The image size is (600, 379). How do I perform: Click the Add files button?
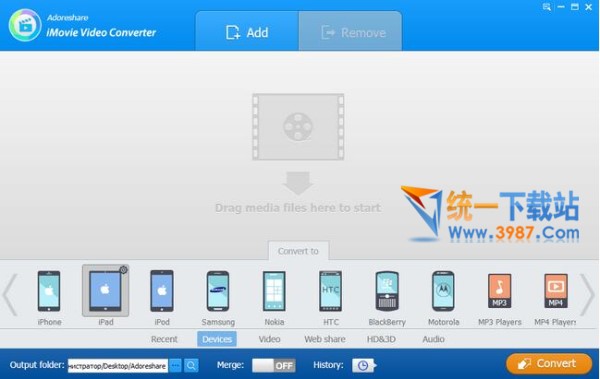click(x=247, y=33)
